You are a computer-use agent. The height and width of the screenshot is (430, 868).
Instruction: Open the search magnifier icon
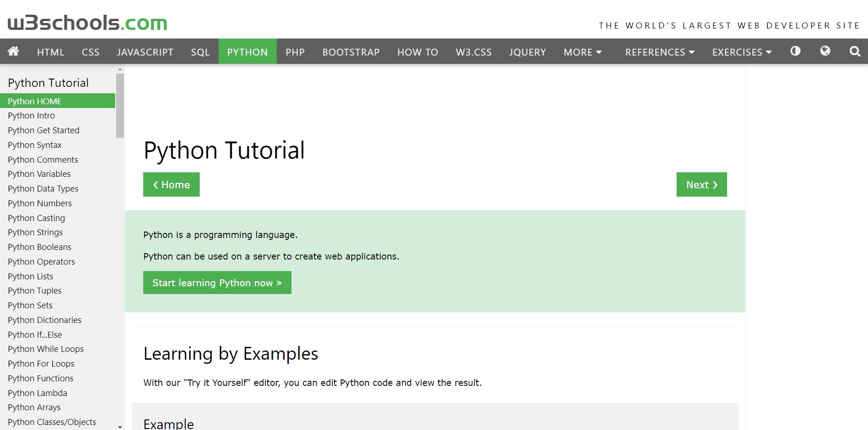point(855,51)
